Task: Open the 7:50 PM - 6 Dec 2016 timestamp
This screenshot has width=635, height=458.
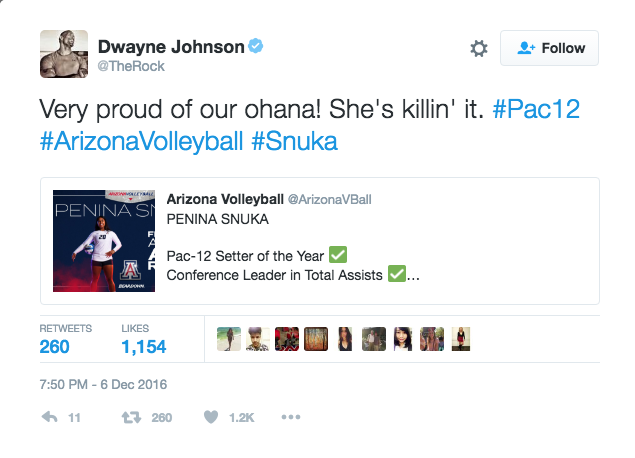Action: pyautogui.click(x=103, y=384)
